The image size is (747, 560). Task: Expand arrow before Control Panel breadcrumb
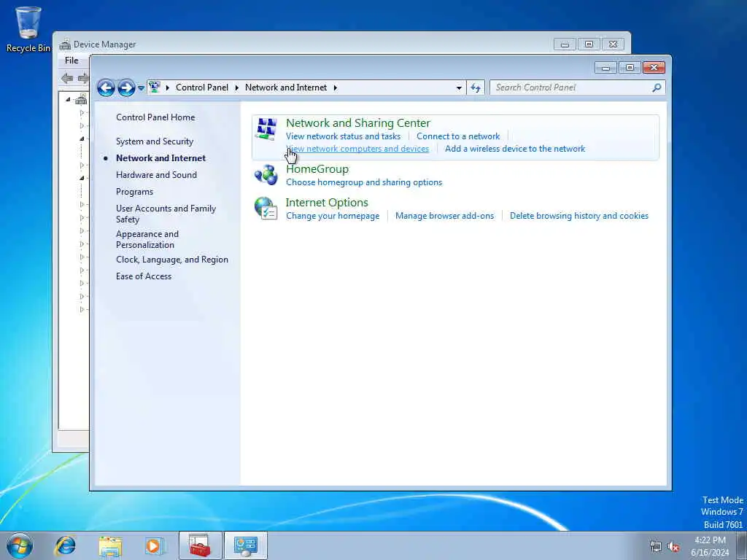click(168, 87)
